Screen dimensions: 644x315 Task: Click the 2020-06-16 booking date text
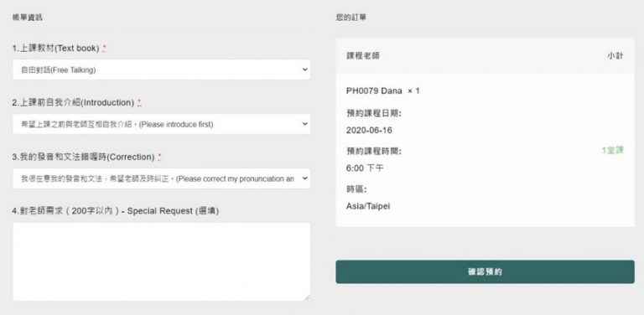[x=369, y=131]
